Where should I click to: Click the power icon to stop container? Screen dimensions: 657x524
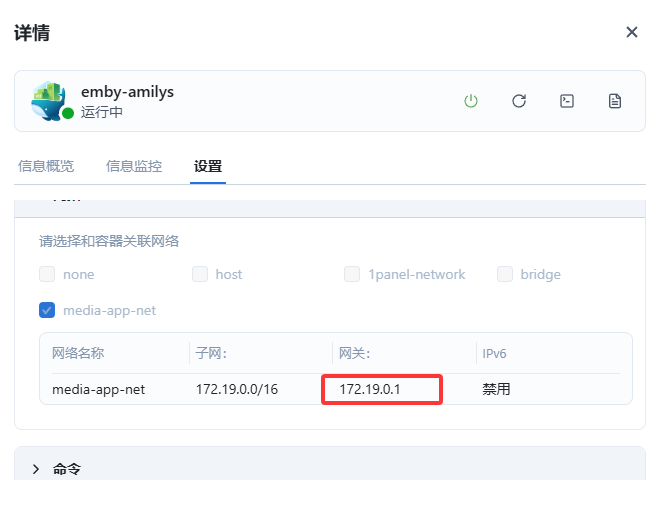click(471, 101)
